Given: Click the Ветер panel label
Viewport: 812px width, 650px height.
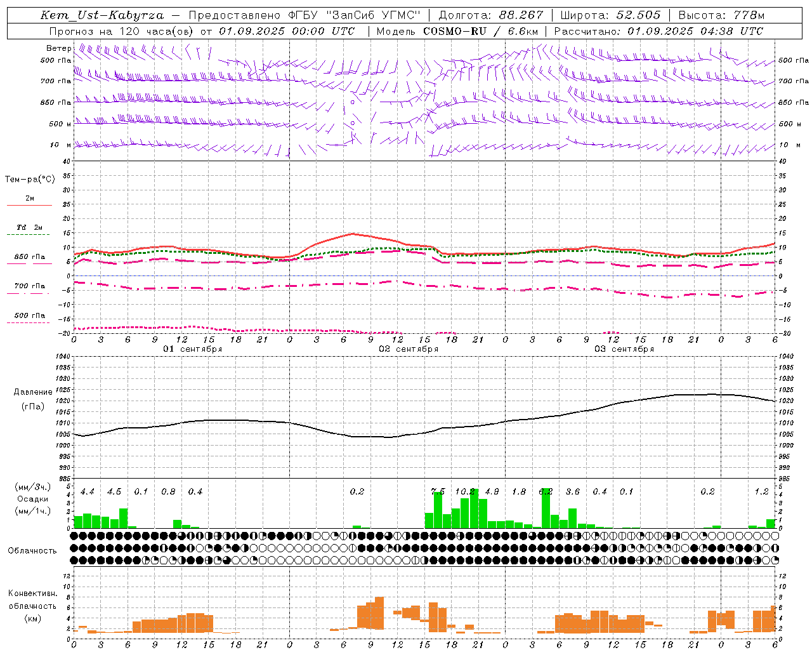Looking at the screenshot, I should tap(58, 48).
